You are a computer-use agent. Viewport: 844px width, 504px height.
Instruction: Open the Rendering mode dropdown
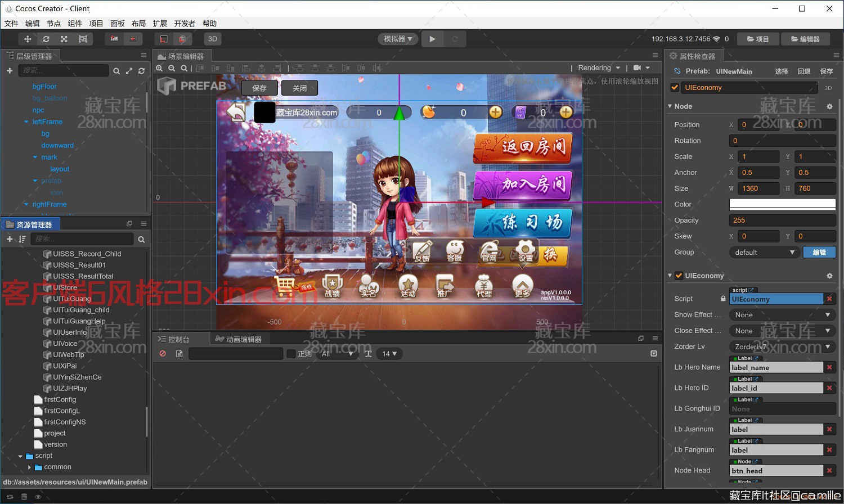pyautogui.click(x=599, y=68)
